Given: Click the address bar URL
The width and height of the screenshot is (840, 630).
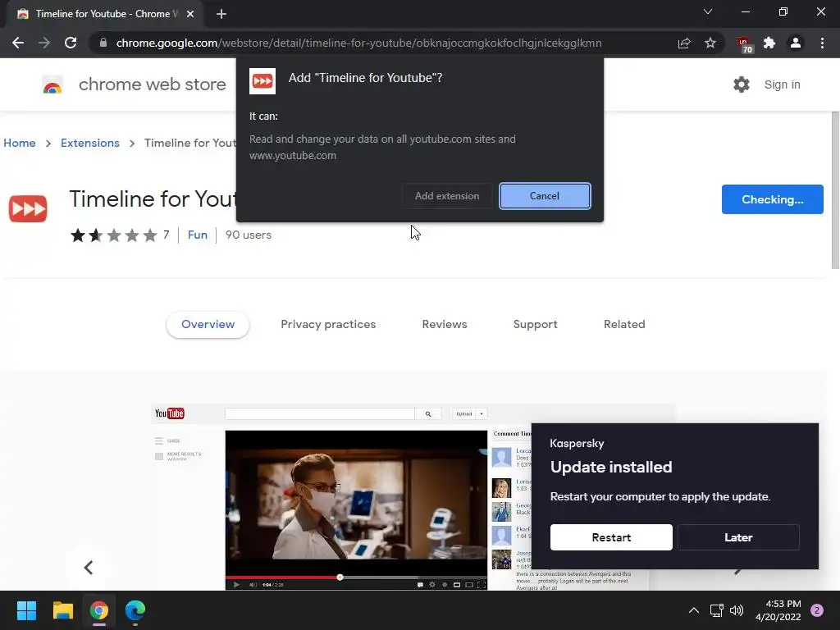Looking at the screenshot, I should [x=359, y=43].
